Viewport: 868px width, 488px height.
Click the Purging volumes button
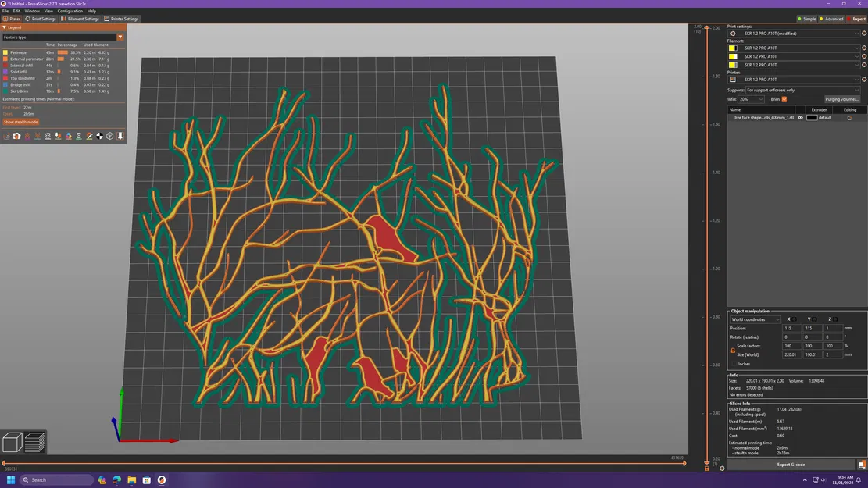click(x=841, y=99)
